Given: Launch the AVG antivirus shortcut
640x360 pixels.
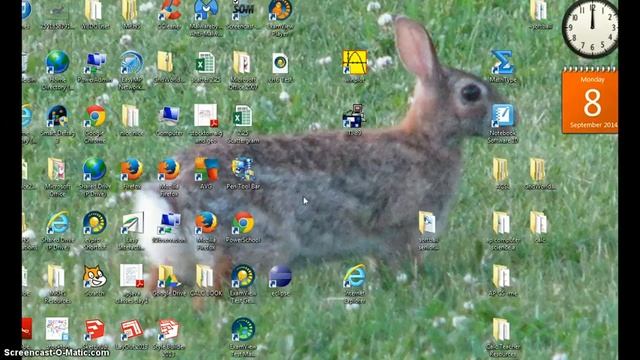Looking at the screenshot, I should pos(206,170).
